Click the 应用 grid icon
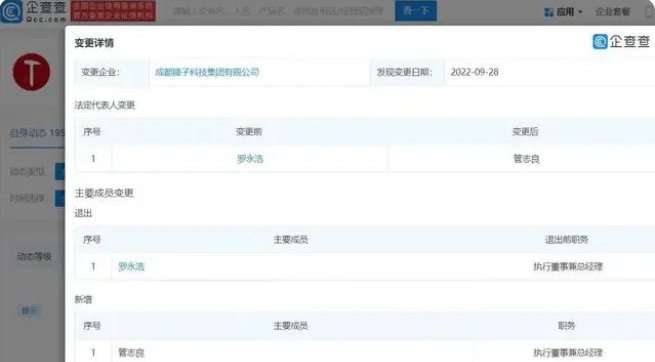The width and height of the screenshot is (655, 362). click(x=549, y=12)
